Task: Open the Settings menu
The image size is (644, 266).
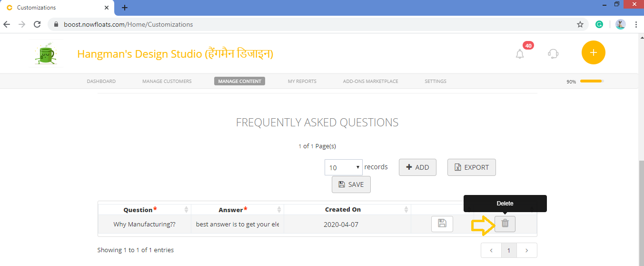Action: pos(436,82)
